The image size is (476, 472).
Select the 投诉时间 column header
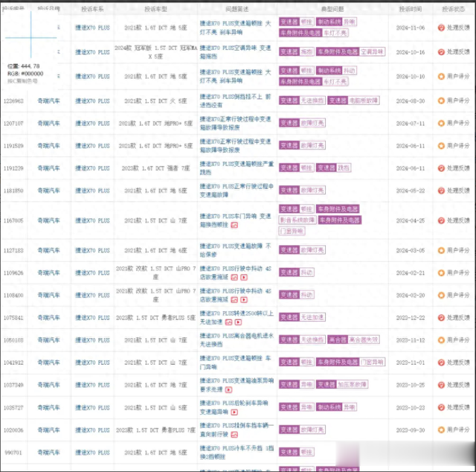pos(410,9)
